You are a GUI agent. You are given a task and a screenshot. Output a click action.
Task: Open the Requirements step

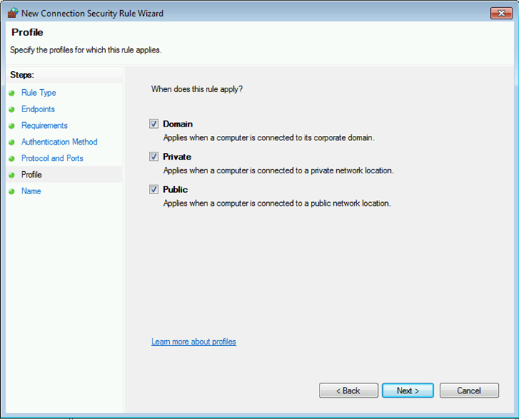click(44, 126)
